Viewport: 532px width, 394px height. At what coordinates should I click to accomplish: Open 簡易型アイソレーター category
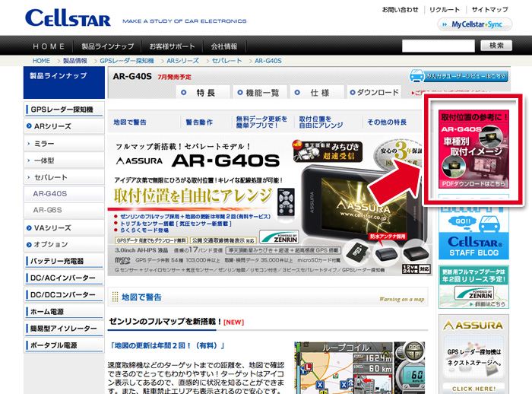[64, 329]
